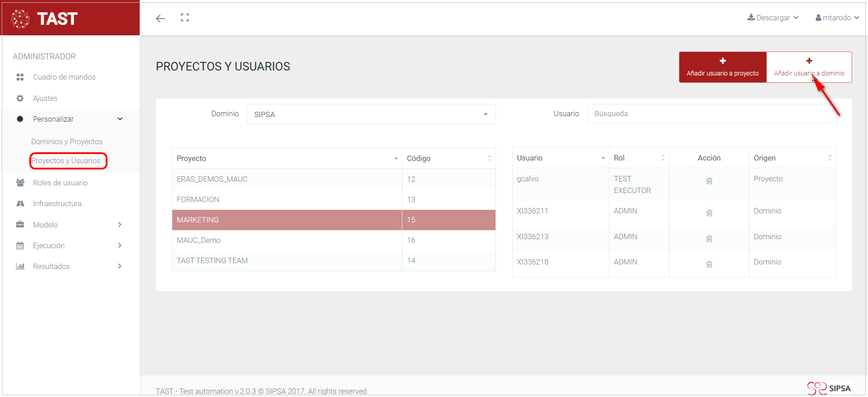
Task: Toggle fullscreen mode icon
Action: [x=184, y=18]
